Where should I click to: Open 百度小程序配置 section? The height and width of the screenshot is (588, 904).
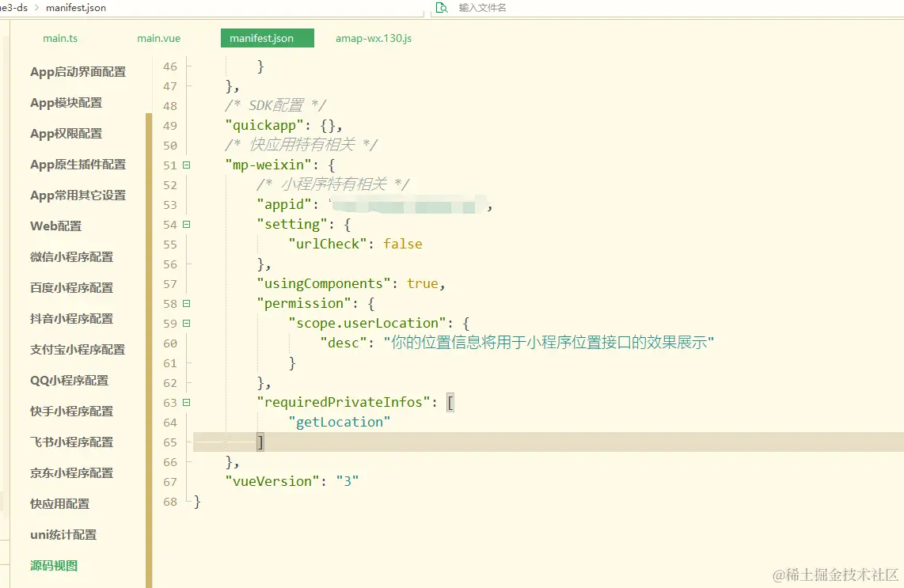(x=71, y=287)
